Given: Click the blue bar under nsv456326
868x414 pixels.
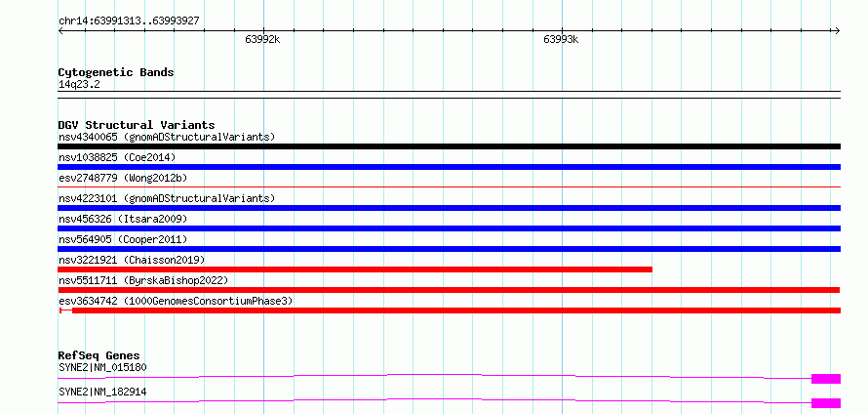Looking at the screenshot, I should point(449,228).
